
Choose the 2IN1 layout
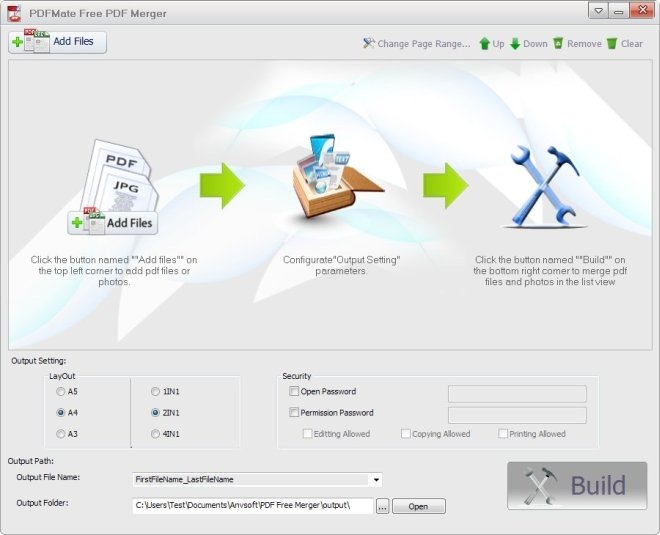(165, 413)
